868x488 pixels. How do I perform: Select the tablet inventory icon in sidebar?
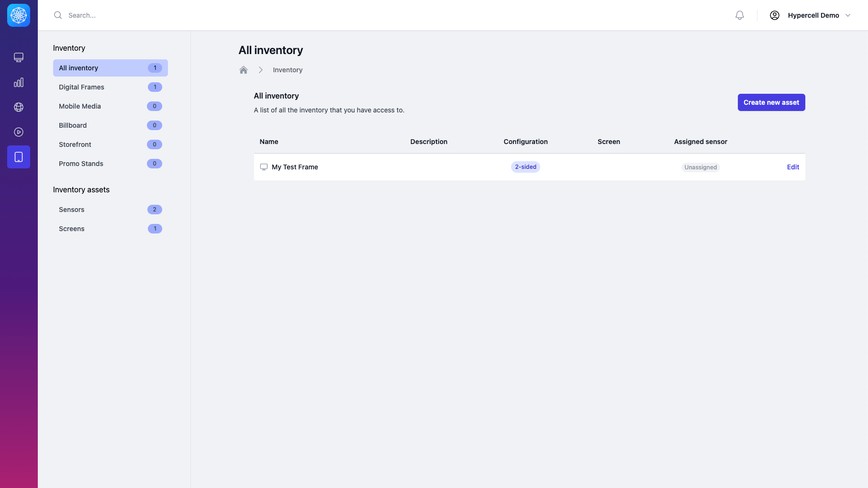pos(19,157)
